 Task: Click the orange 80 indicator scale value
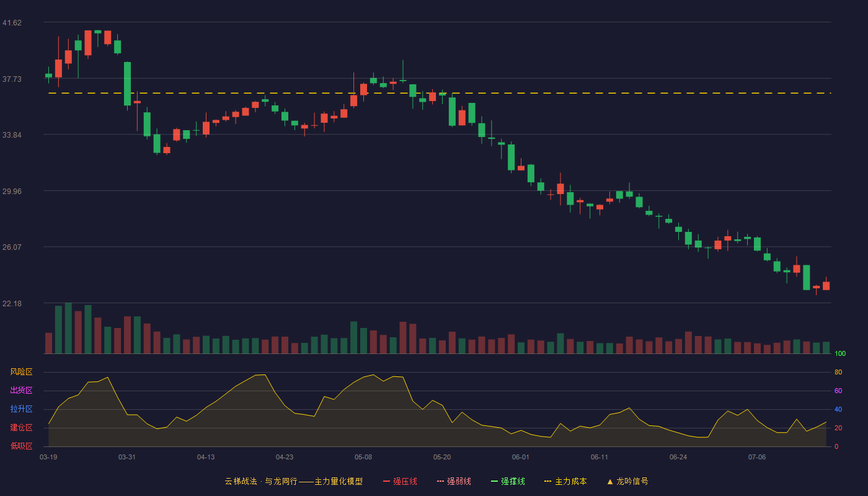click(x=838, y=372)
